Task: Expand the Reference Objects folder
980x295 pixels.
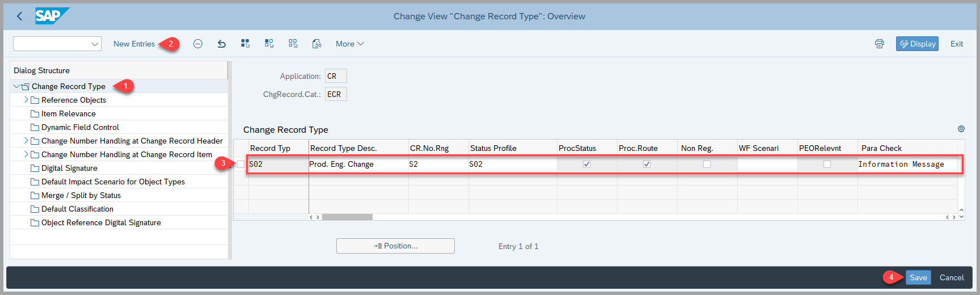Action: [26, 100]
